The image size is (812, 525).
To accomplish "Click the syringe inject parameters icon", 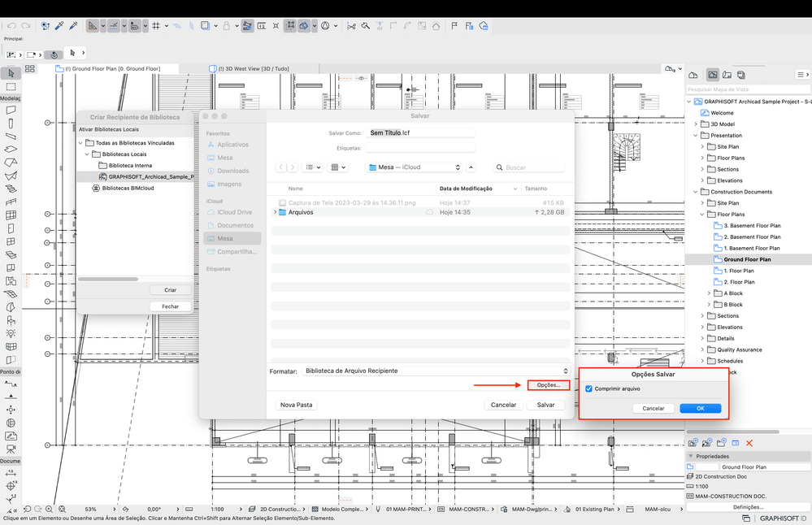I will click(73, 25).
